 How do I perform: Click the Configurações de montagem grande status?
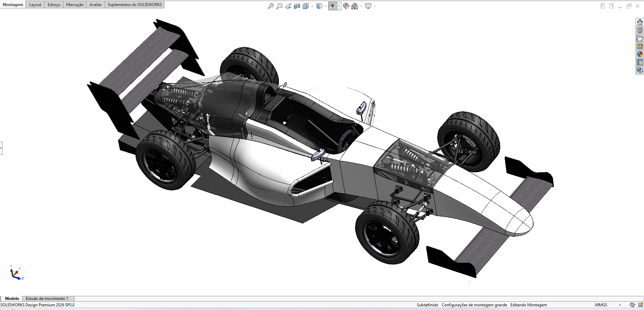point(474,305)
